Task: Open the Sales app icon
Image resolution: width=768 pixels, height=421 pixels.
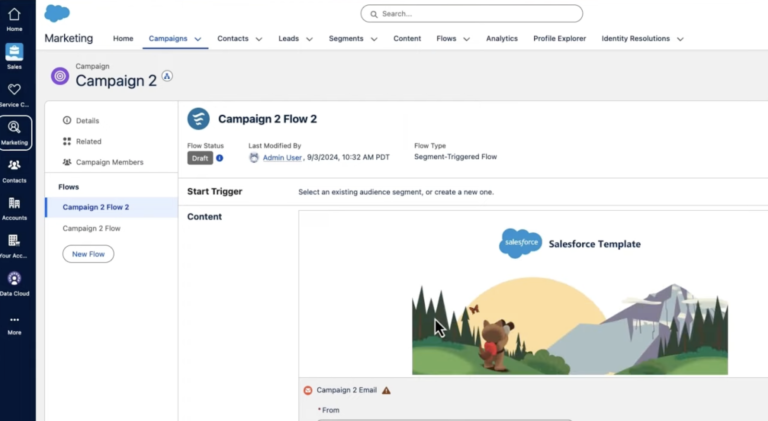Action: coord(14,52)
